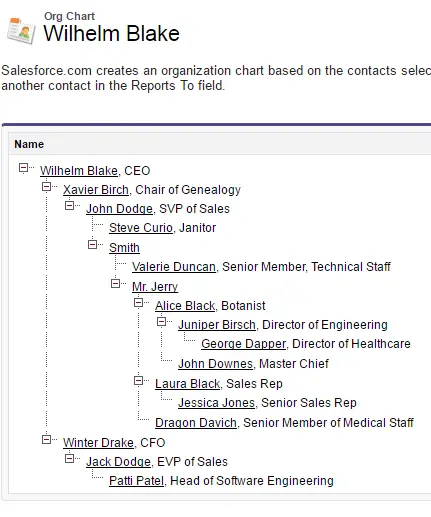Collapse Laura Black's reports
Screen dimensions: 431x517
tap(138, 381)
